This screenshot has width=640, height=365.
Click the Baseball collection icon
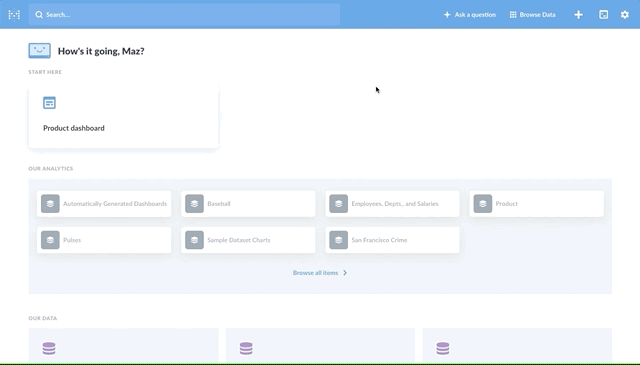pos(194,204)
